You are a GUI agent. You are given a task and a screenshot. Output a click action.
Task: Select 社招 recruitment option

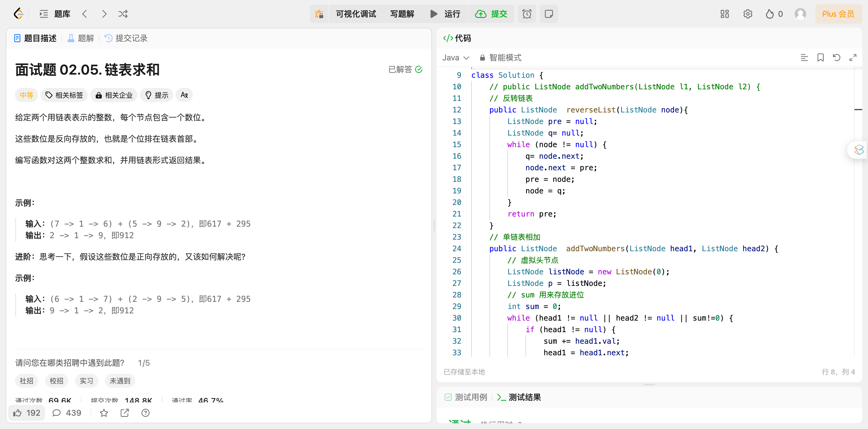click(x=27, y=380)
